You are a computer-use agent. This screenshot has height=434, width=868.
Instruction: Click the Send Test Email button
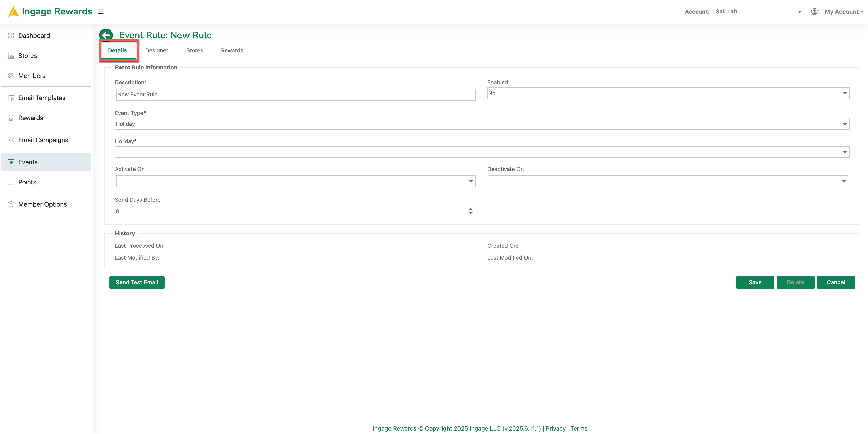pyautogui.click(x=137, y=282)
